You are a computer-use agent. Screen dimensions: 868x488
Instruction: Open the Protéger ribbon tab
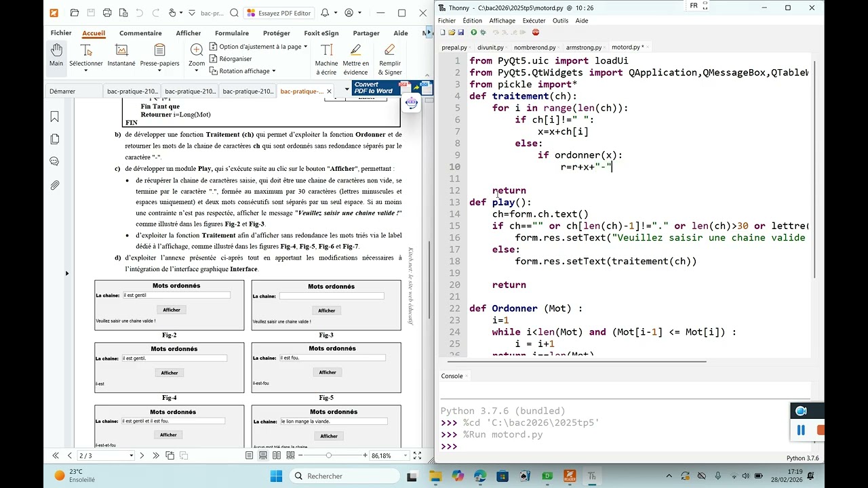point(276,33)
